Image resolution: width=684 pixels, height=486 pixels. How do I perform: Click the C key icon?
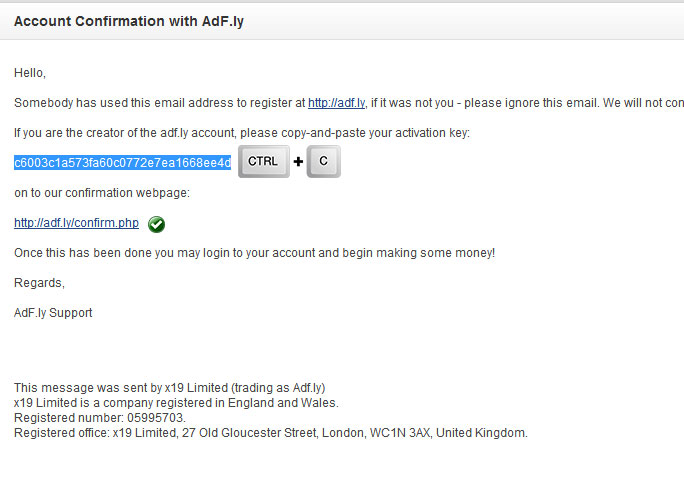324,161
